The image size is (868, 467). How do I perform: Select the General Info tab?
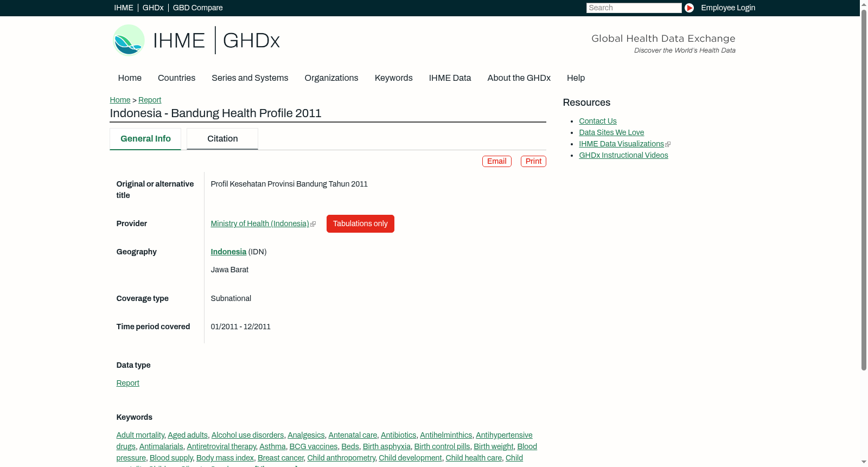coord(145,139)
